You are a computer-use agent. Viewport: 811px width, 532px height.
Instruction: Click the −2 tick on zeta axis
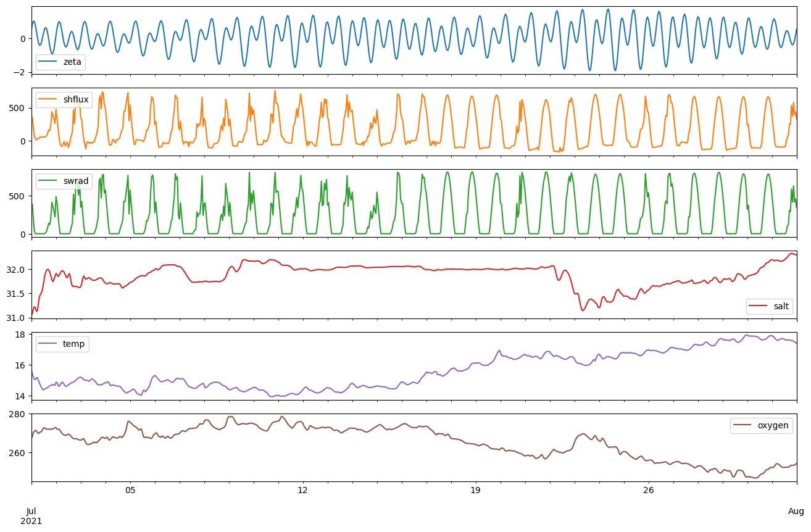[19, 73]
